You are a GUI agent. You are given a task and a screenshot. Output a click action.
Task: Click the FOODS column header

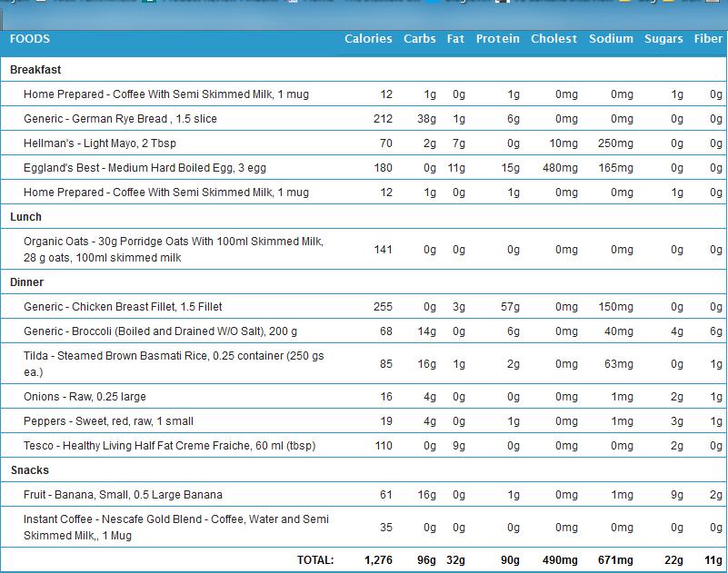pos(30,38)
